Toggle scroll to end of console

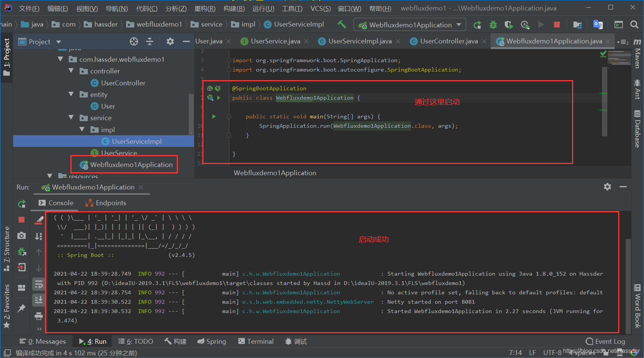(x=39, y=300)
